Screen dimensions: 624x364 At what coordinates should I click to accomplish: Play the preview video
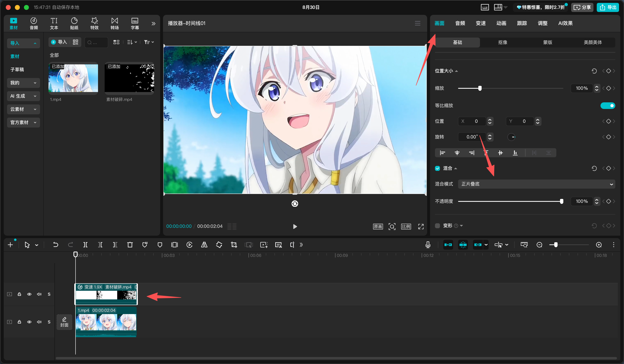click(295, 226)
